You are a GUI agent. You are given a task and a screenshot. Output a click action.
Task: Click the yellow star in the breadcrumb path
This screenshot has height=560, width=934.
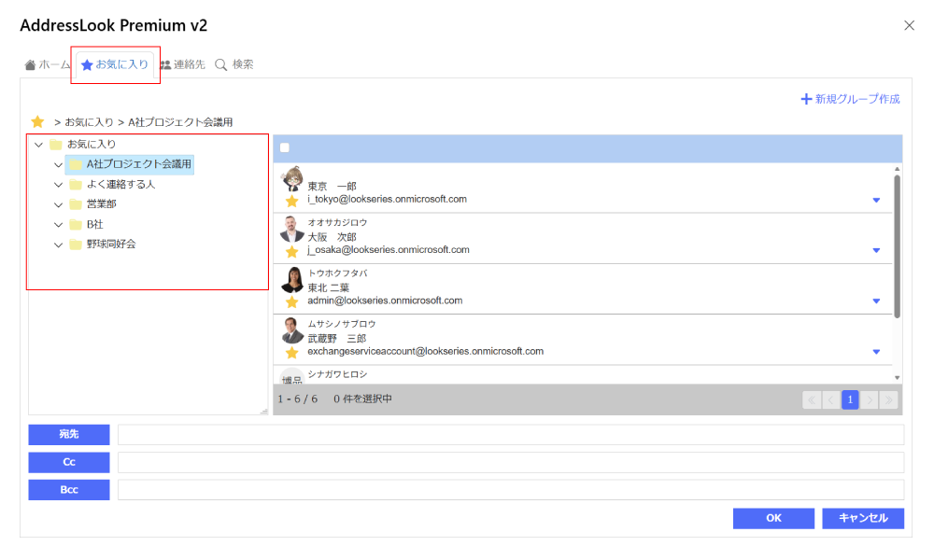[37, 122]
